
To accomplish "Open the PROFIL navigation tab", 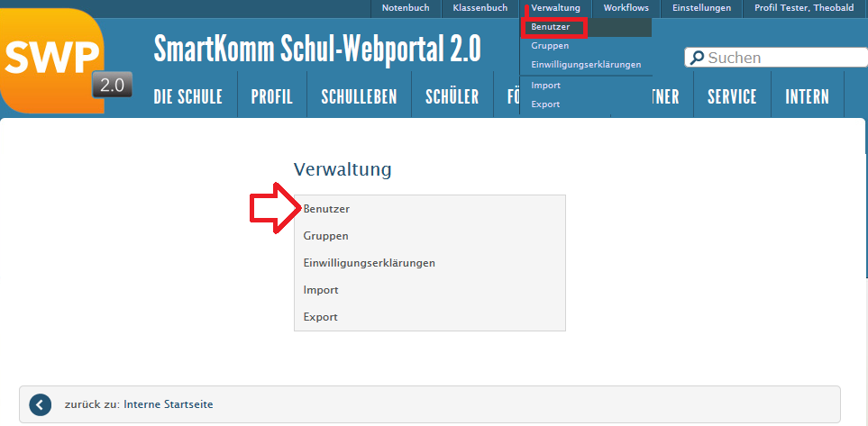I will (272, 97).
